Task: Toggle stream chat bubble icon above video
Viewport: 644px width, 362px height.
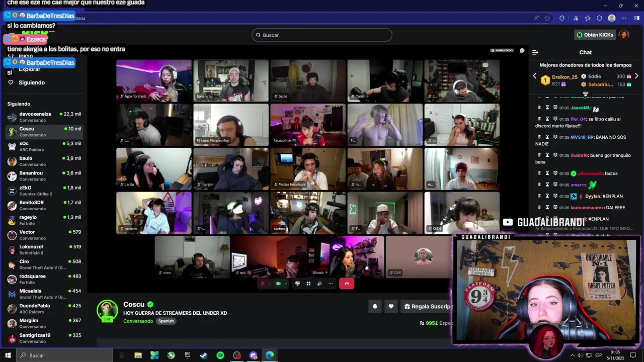Action: pyautogui.click(x=522, y=50)
